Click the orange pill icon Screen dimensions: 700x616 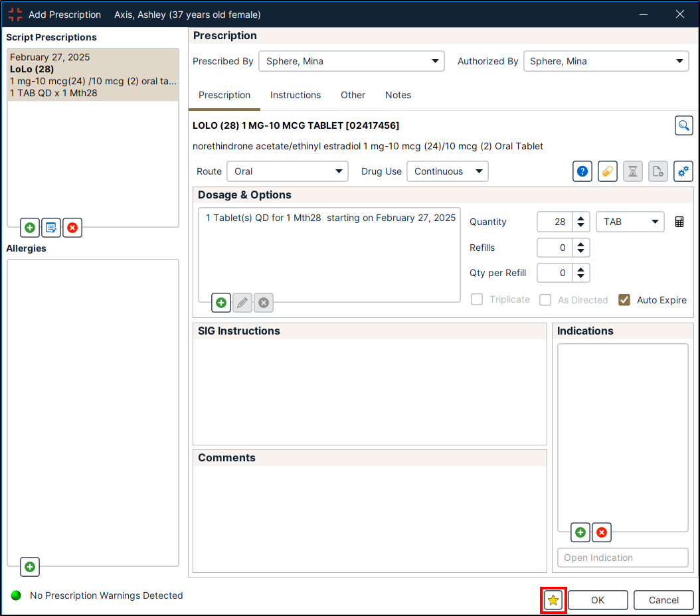point(608,171)
